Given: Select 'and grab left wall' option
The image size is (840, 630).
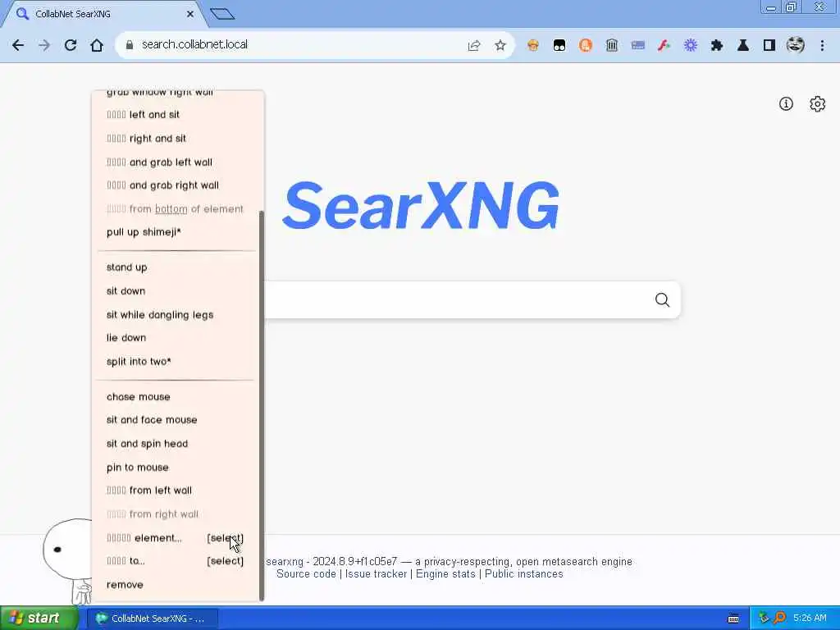Looking at the screenshot, I should point(160,162).
